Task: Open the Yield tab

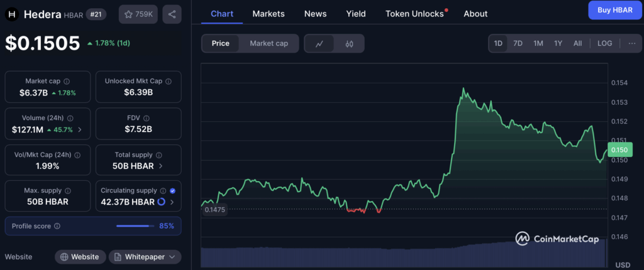Action: pos(356,14)
